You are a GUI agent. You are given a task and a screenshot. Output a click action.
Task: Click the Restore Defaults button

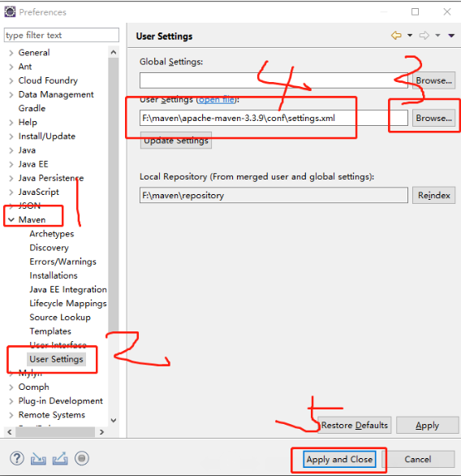[355, 425]
